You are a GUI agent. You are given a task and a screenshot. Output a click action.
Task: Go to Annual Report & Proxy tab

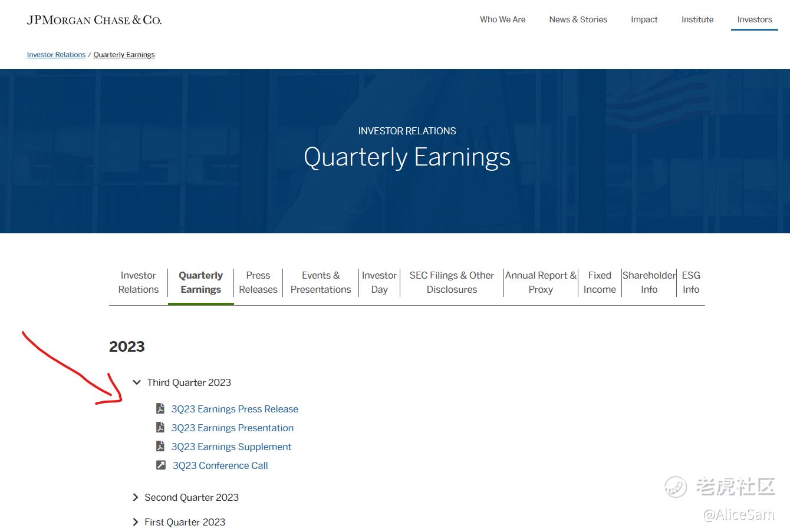[541, 282]
